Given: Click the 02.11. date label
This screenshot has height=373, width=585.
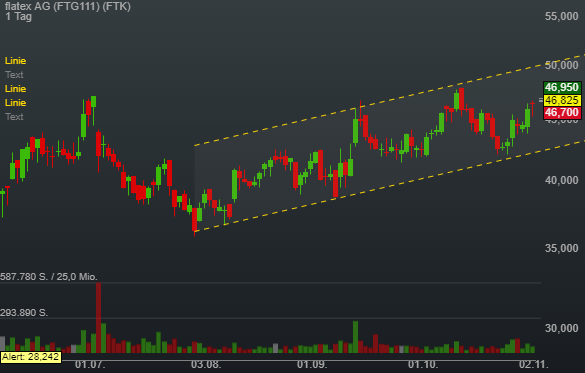Looking at the screenshot, I should click(x=534, y=364).
